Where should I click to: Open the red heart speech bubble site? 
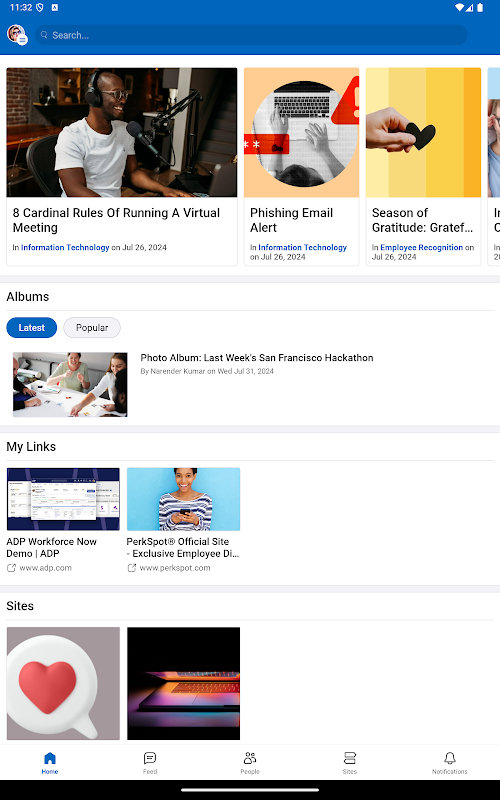pyautogui.click(x=63, y=684)
